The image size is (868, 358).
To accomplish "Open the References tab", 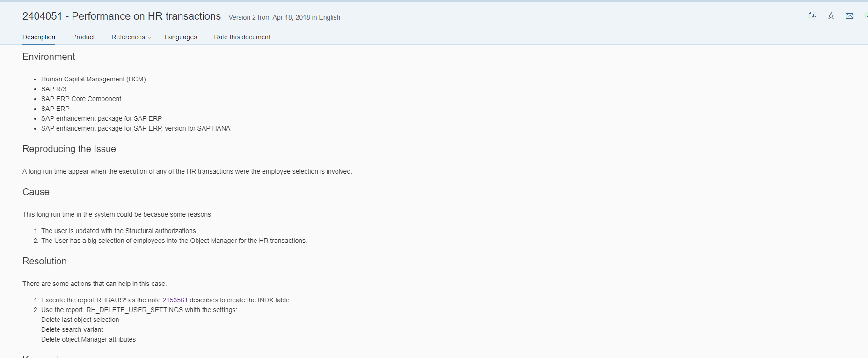I will pos(128,37).
